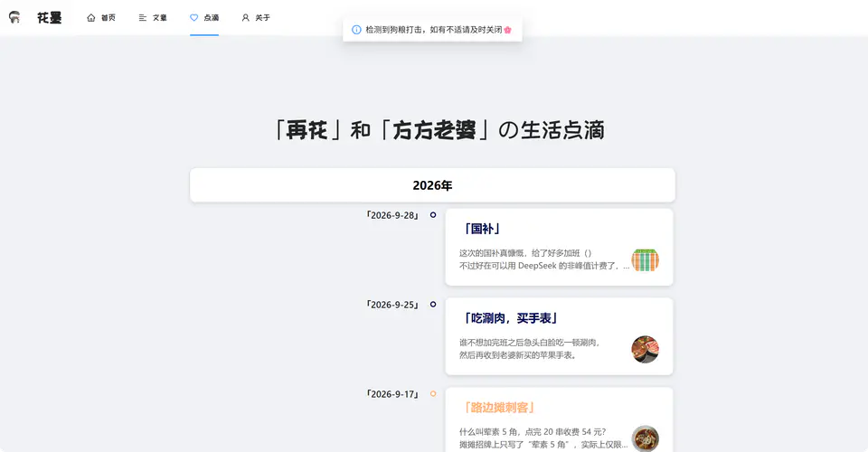Click the 2026-9-25 date label

392,305
